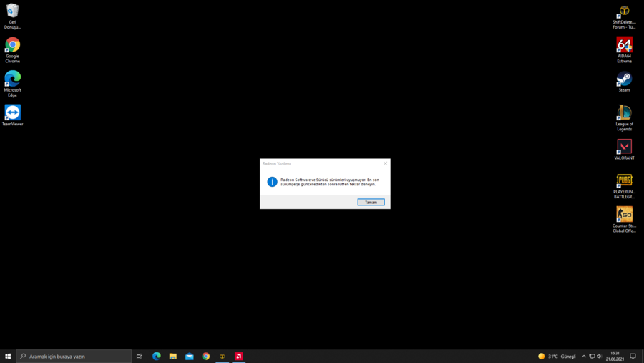Click the 'Radeon Yazılımı' dialog title
644x363 pixels.
tap(276, 164)
